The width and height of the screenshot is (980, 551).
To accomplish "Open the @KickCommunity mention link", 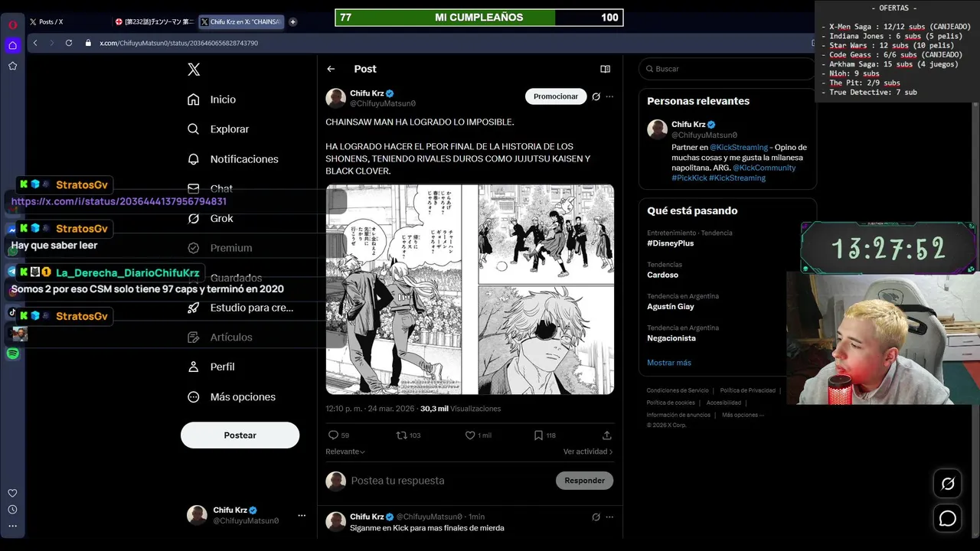I will pyautogui.click(x=764, y=168).
